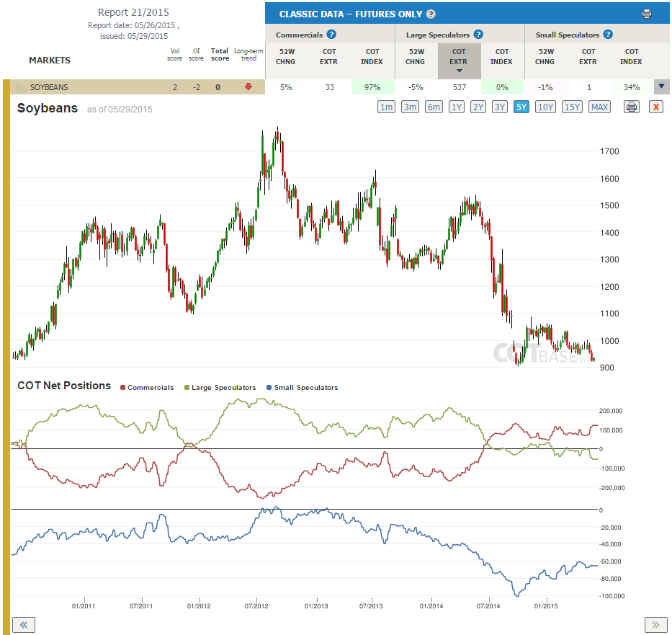
Task: Click the Large Speculators help icon
Action: 478,35
